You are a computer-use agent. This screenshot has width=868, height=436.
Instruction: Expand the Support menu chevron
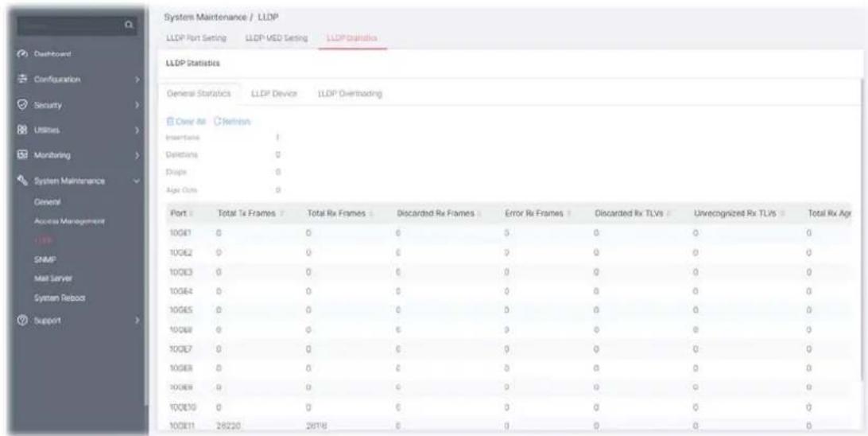[x=136, y=321]
